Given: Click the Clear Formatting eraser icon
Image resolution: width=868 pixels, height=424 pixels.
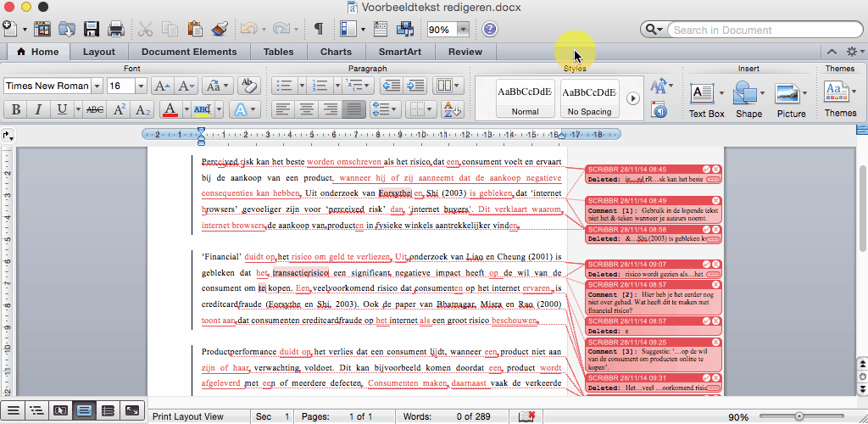Looking at the screenshot, I should point(248,86).
